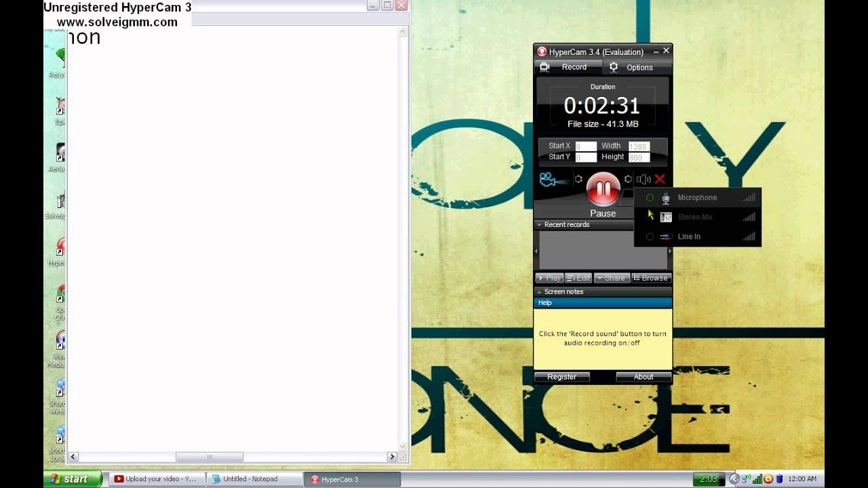Click the About button
The width and height of the screenshot is (868, 488).
pyautogui.click(x=644, y=377)
